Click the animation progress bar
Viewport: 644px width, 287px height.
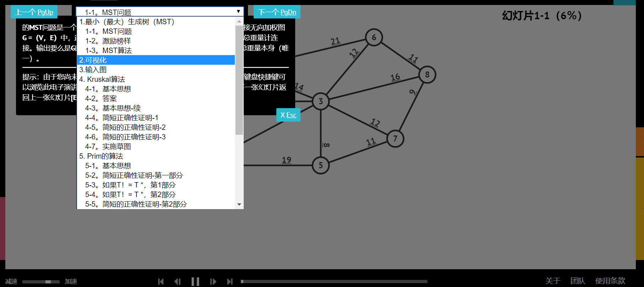[334, 281]
